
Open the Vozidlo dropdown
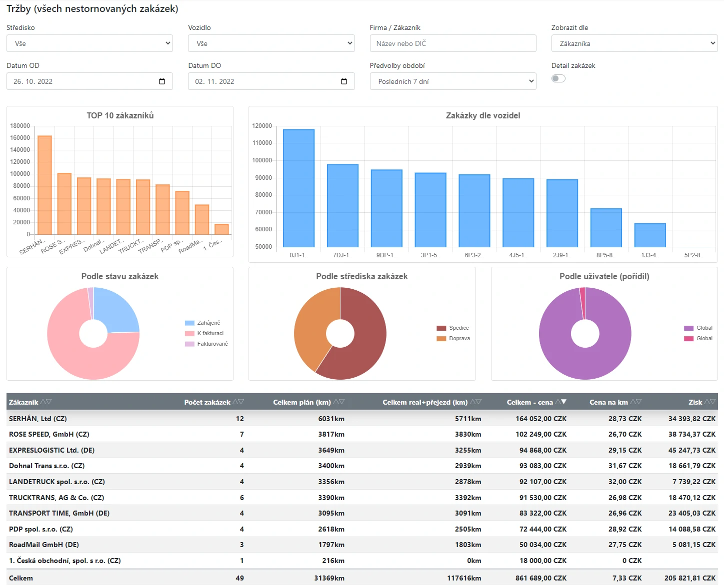tap(271, 43)
